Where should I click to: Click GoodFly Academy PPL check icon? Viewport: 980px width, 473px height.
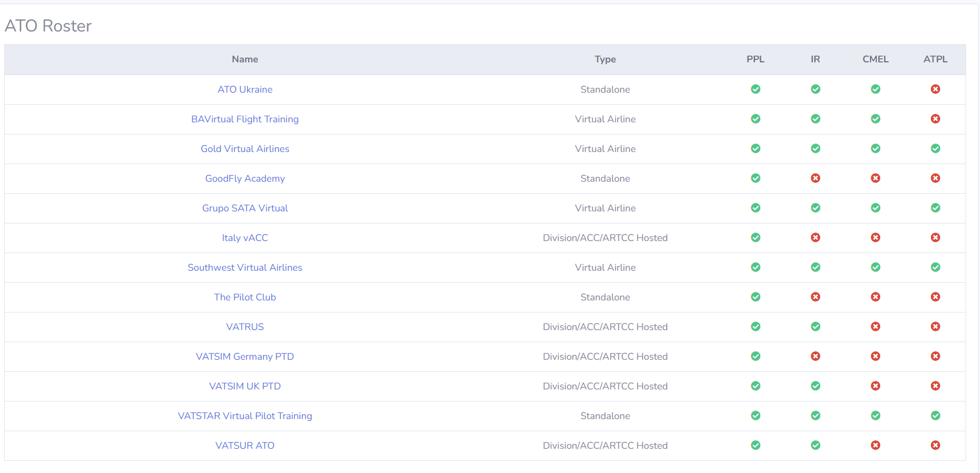(755, 178)
